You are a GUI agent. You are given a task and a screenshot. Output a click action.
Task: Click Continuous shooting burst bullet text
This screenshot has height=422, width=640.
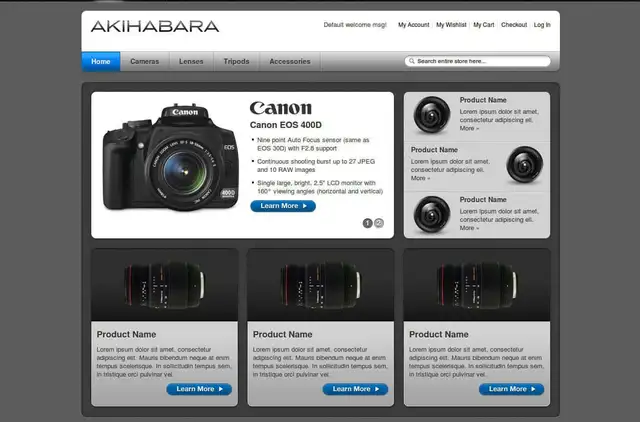pos(316,166)
